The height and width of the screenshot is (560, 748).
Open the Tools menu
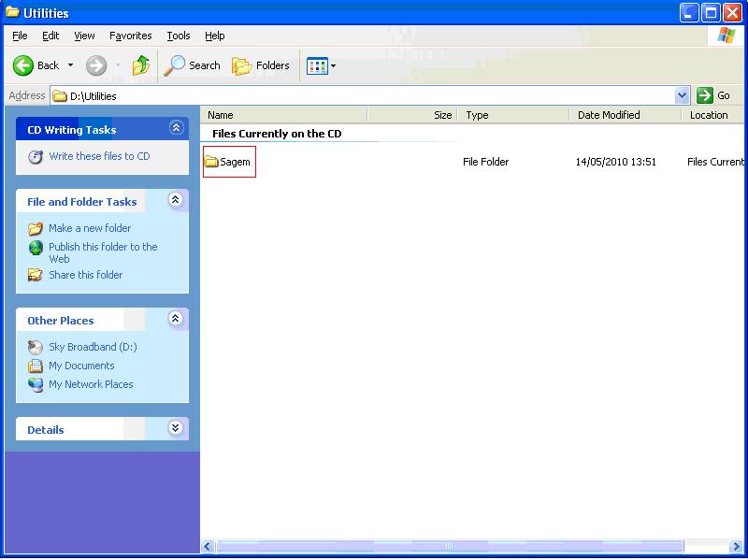click(178, 36)
